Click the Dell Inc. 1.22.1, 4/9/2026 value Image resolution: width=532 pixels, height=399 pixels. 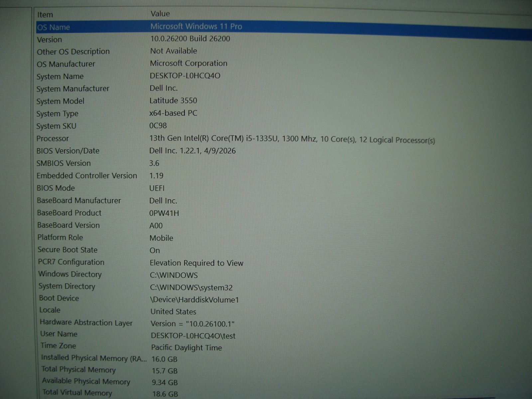pos(193,151)
